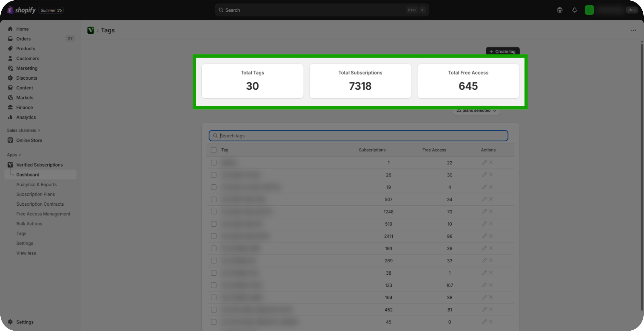The image size is (644, 331).
Task: Edit the tag with 519 subscriptions
Action: (484, 224)
